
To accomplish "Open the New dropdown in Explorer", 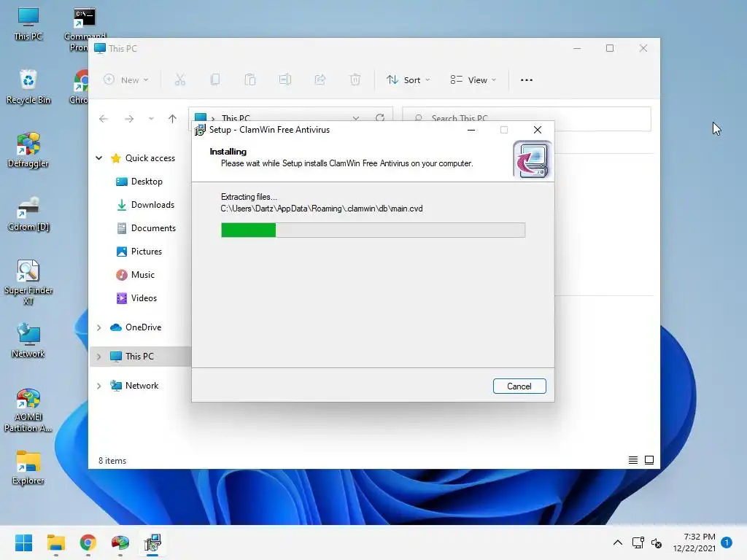I will tap(126, 80).
